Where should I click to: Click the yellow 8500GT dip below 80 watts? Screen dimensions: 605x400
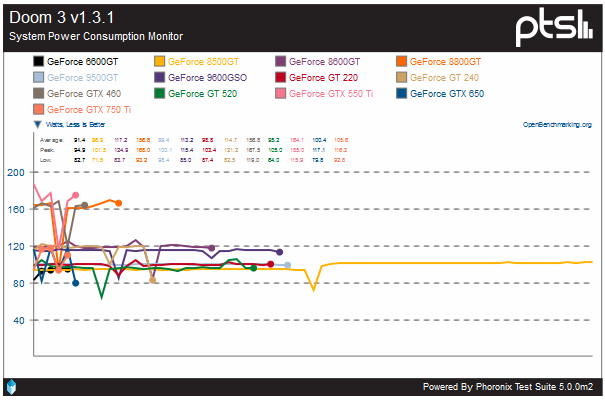tap(313, 289)
